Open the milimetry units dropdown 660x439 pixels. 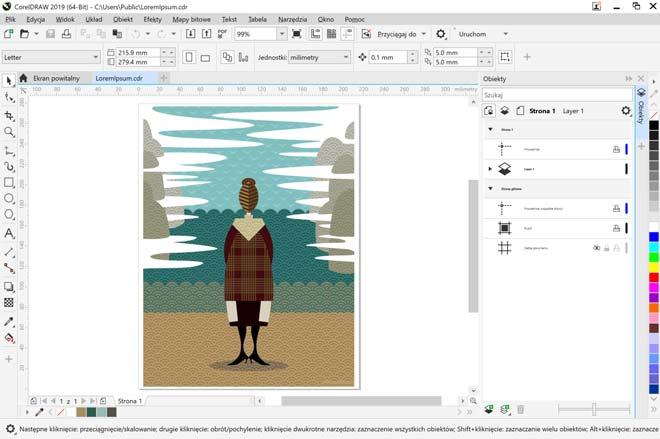pyautogui.click(x=346, y=57)
